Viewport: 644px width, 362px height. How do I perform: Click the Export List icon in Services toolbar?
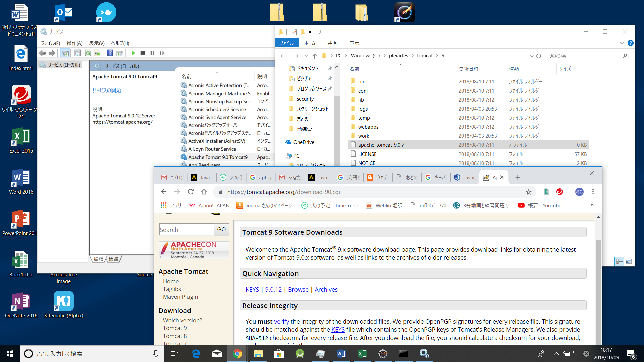(97, 53)
